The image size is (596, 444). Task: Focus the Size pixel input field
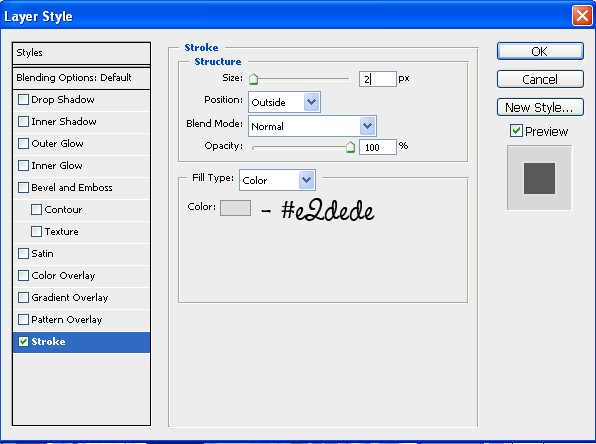[x=377, y=79]
